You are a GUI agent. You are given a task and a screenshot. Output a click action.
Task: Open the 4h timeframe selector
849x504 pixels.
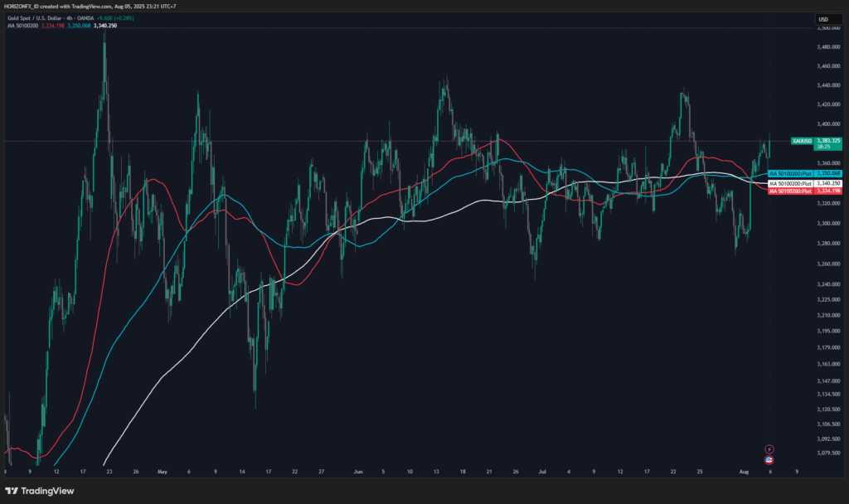tap(69, 18)
